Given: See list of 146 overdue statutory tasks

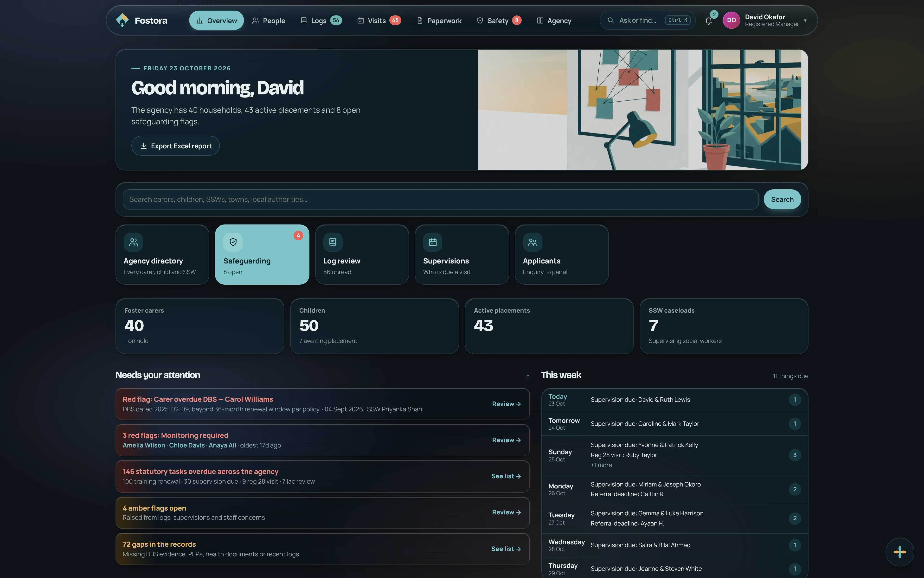Looking at the screenshot, I should click(506, 476).
